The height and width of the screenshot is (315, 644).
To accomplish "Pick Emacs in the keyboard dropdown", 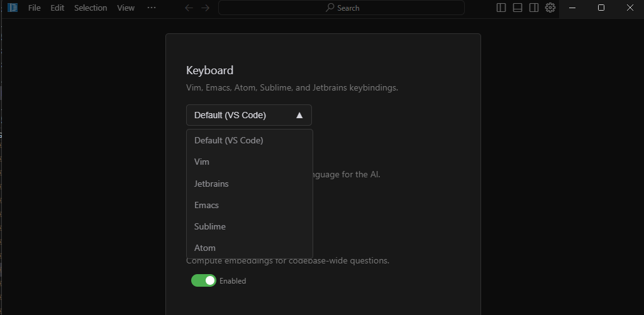I will coord(206,205).
